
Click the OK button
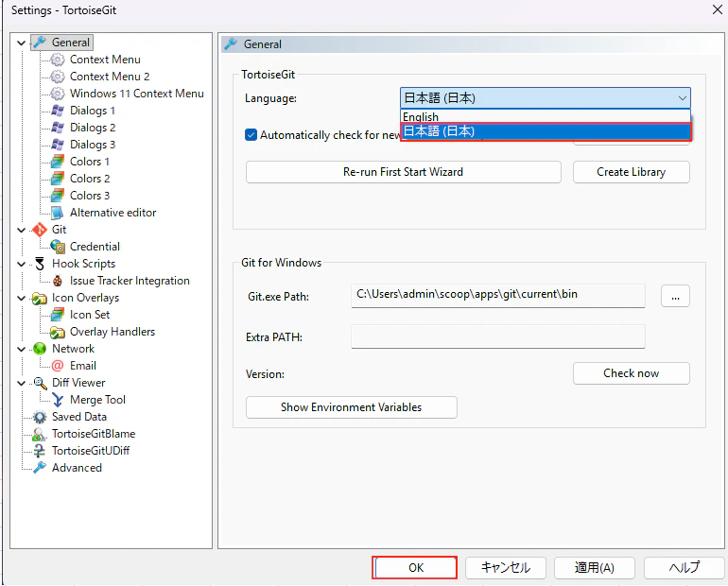click(x=416, y=567)
